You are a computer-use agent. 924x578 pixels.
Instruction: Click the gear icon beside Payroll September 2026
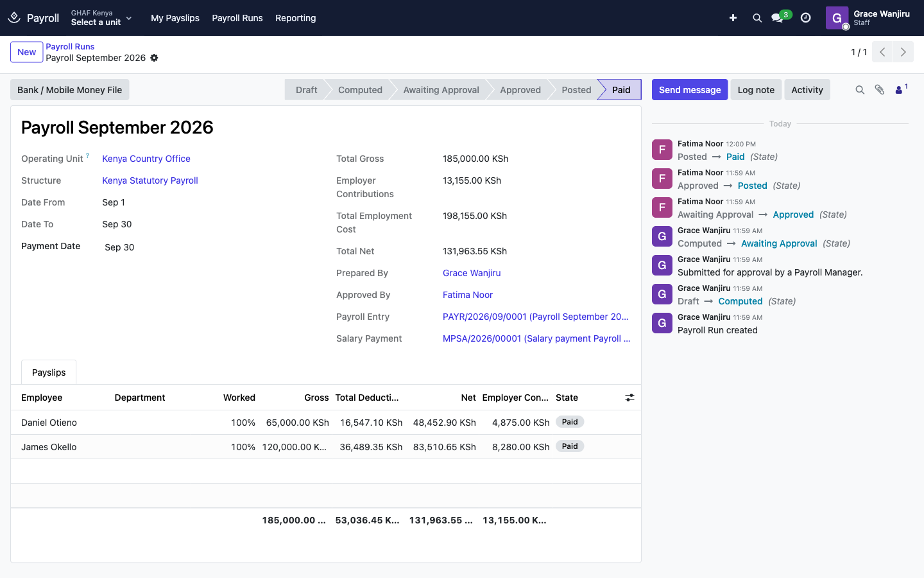click(x=154, y=58)
